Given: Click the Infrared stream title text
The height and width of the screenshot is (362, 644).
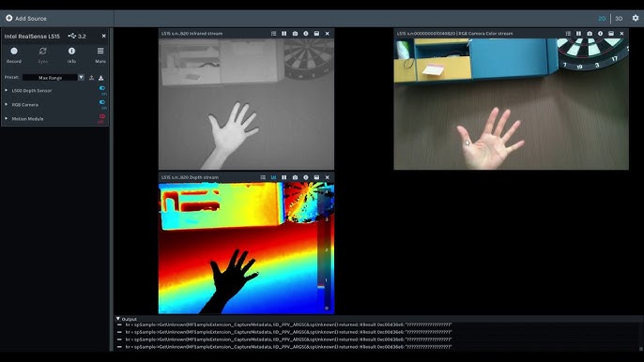Looking at the screenshot, I should (x=192, y=34).
